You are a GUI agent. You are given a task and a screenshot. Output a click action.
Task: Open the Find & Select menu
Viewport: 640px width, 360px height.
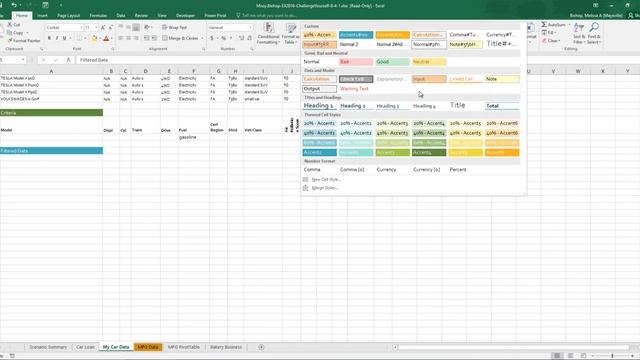594,33
